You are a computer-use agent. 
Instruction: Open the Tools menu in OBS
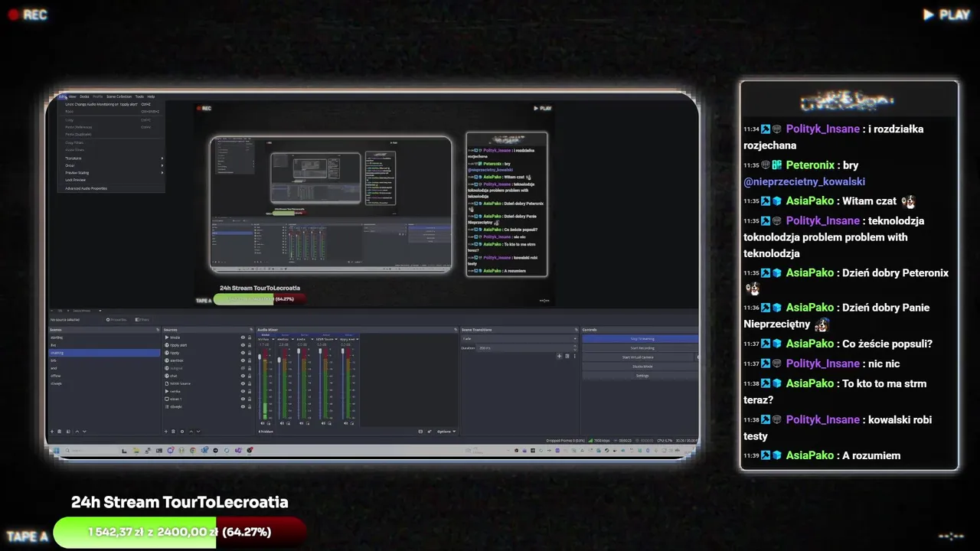click(139, 96)
